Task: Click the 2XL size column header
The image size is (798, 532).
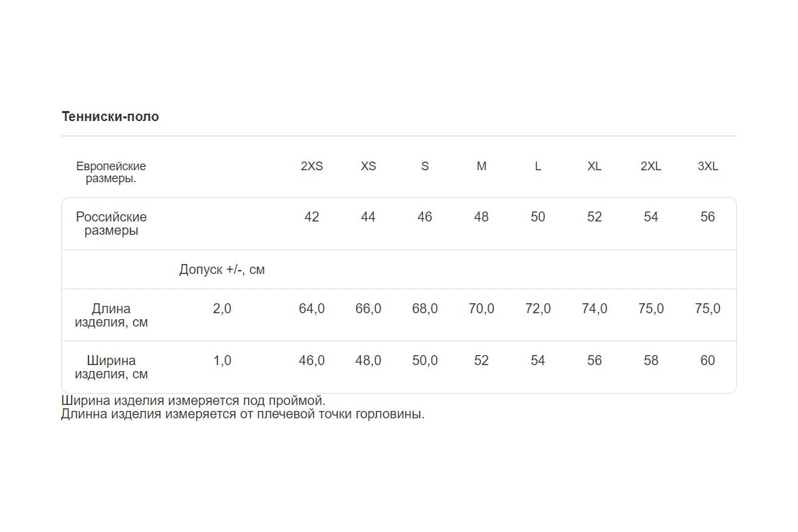Action: [x=651, y=166]
